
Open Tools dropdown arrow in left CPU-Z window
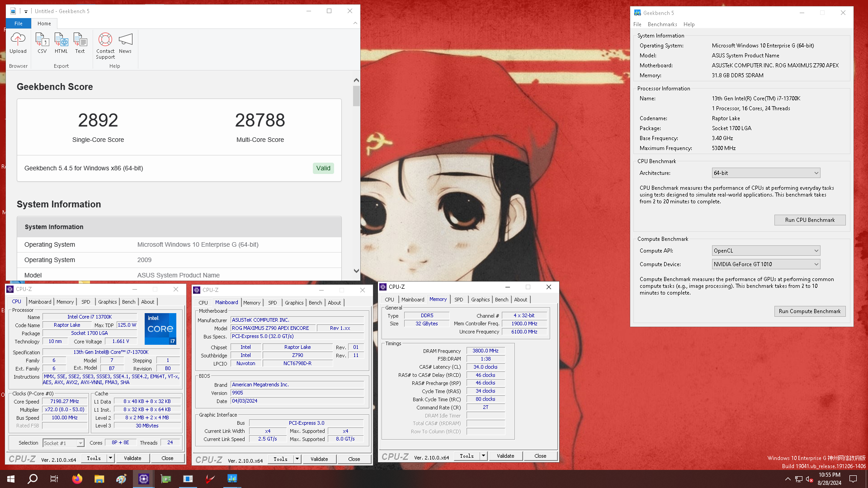click(110, 458)
